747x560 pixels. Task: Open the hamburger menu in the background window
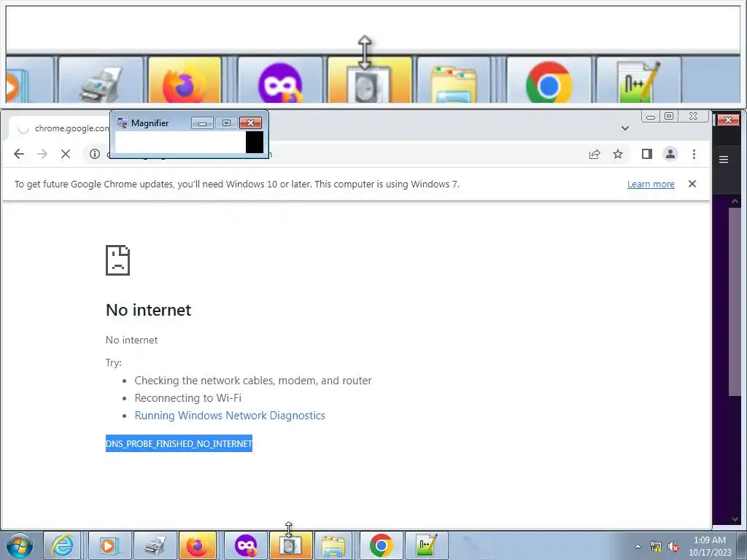[724, 160]
